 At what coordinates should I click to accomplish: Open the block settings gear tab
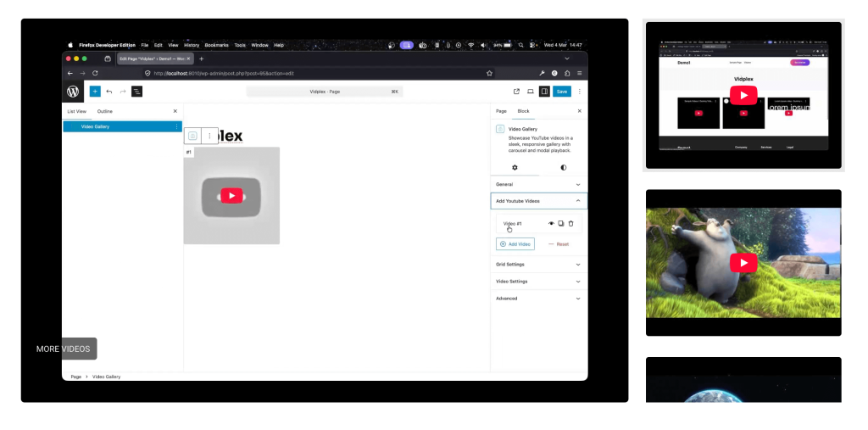515,168
